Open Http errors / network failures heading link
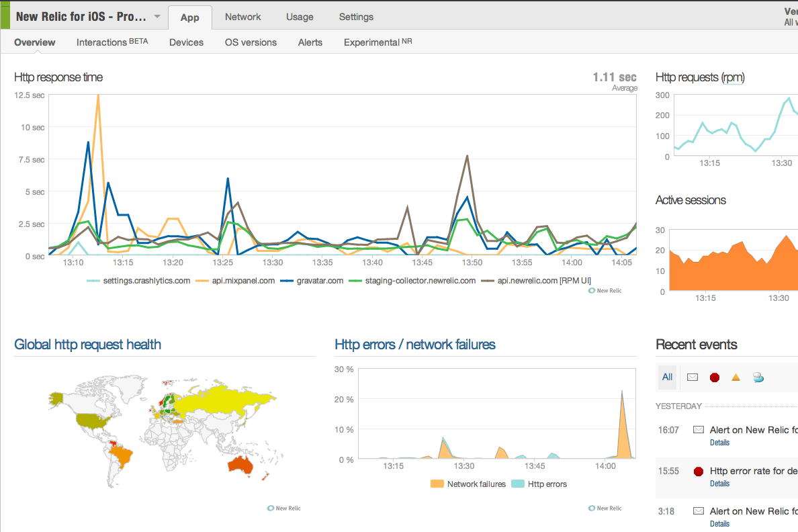798x532 pixels. coord(414,345)
